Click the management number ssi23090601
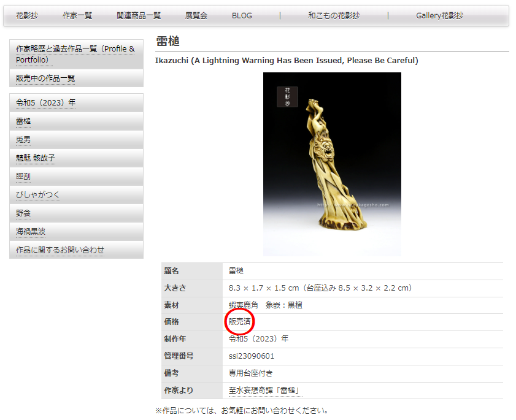 point(252,356)
